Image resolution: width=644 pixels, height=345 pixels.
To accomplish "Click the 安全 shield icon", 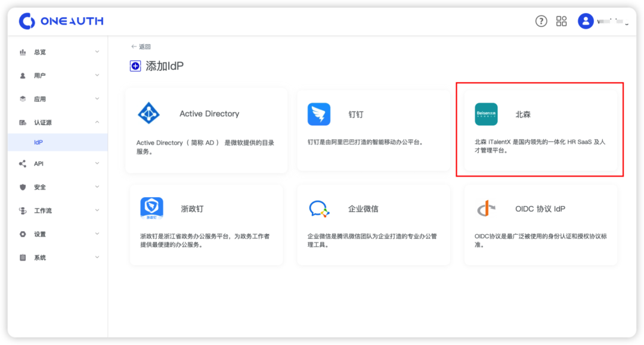I will click(x=23, y=187).
